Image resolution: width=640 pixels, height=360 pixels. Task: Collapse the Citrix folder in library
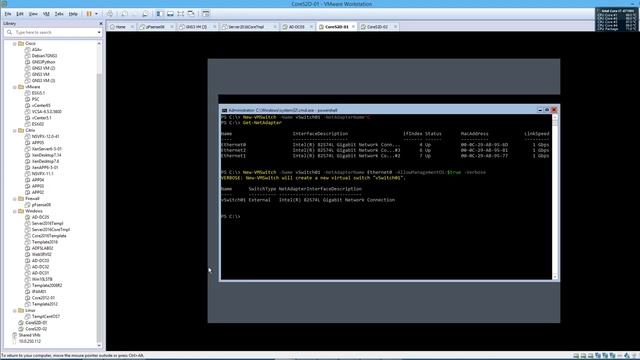[15, 130]
